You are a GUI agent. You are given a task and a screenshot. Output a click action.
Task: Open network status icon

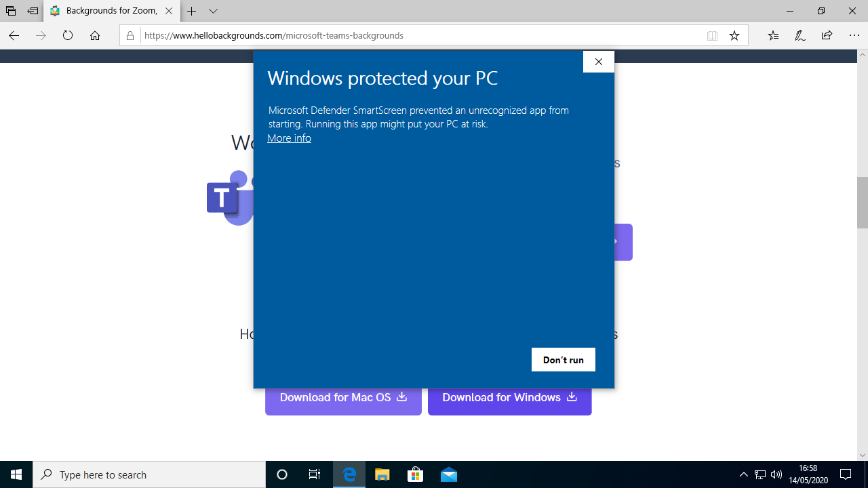point(760,474)
